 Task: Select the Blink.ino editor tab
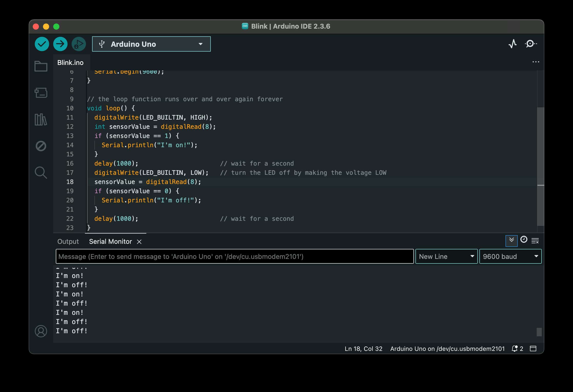(70, 63)
